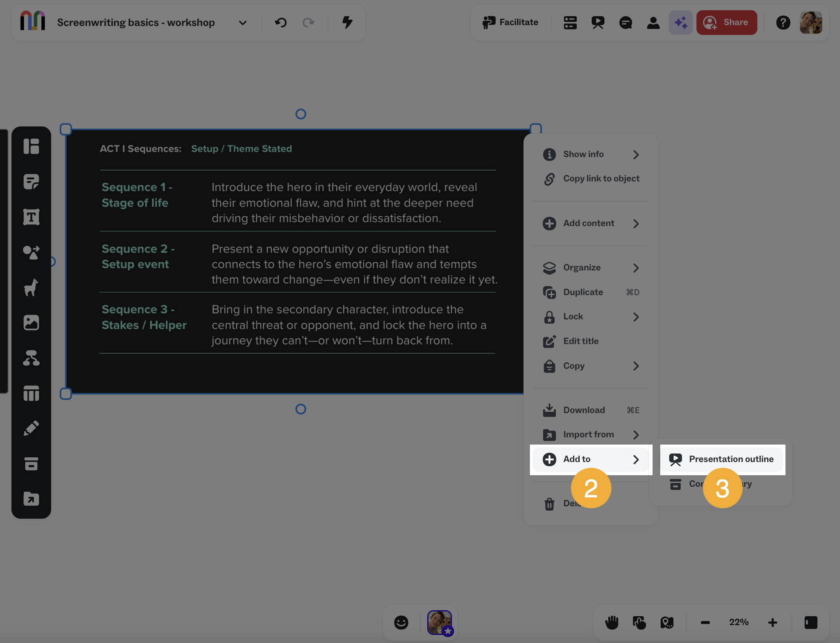Viewport: 840px width, 643px height.
Task: Select Presentation outline option
Action: pos(722,459)
